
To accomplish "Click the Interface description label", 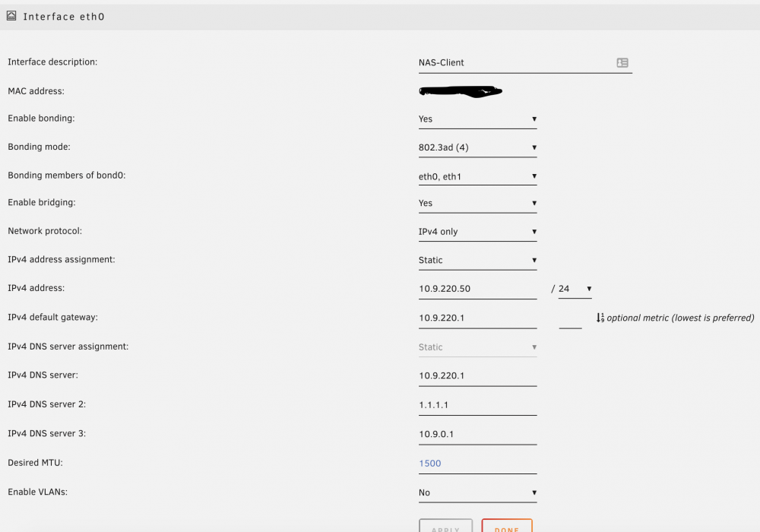I will (52, 62).
